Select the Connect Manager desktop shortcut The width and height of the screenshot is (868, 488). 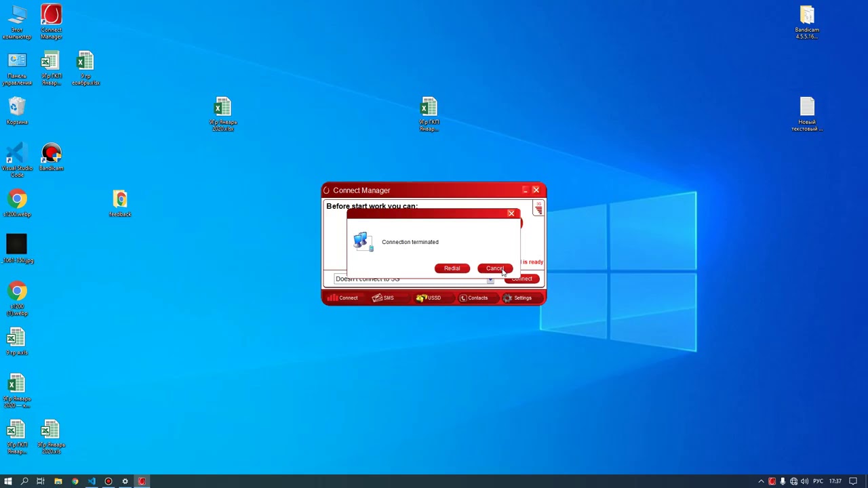[x=51, y=22]
